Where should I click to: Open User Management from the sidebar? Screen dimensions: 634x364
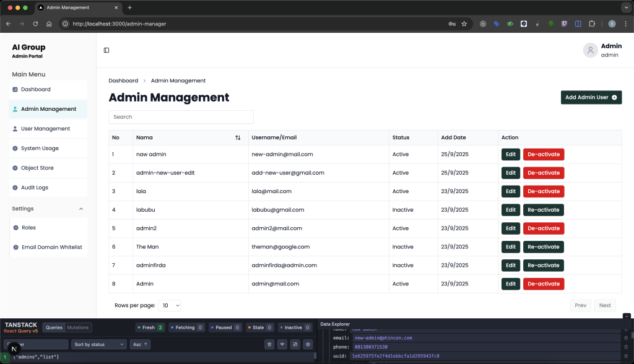45,129
